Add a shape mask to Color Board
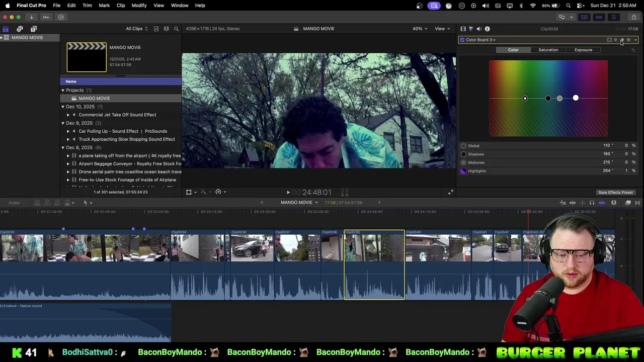Image resolution: width=644 pixels, height=362 pixels. (x=609, y=40)
